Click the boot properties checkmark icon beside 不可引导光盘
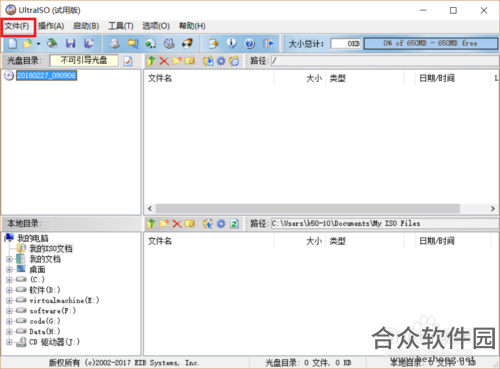This screenshot has width=500, height=369. click(x=128, y=61)
